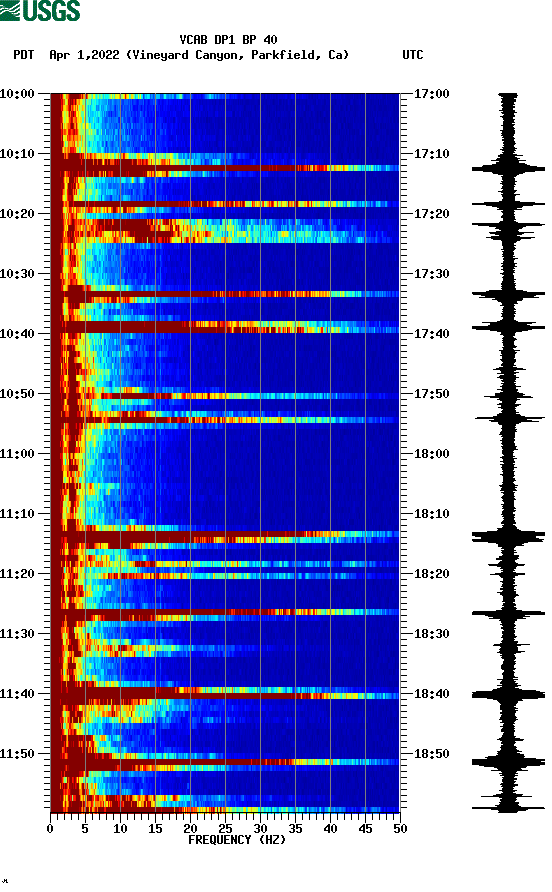This screenshot has height=892, width=552.
Task: Click the '10' frequency axis tick label
Action: [120, 828]
